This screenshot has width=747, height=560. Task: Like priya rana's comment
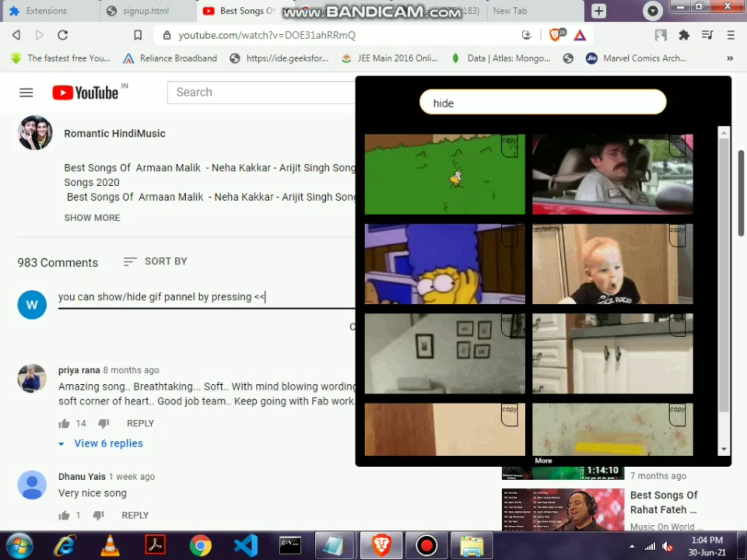[64, 424]
